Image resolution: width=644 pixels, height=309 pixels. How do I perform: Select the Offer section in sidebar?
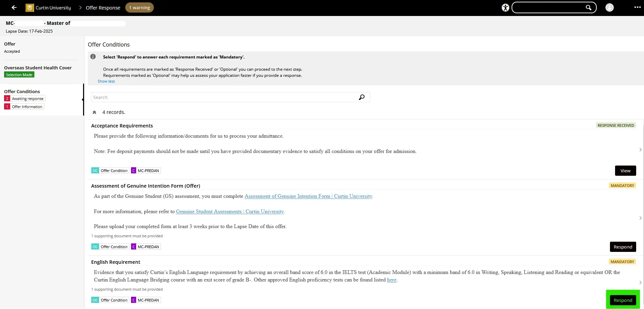tap(10, 44)
